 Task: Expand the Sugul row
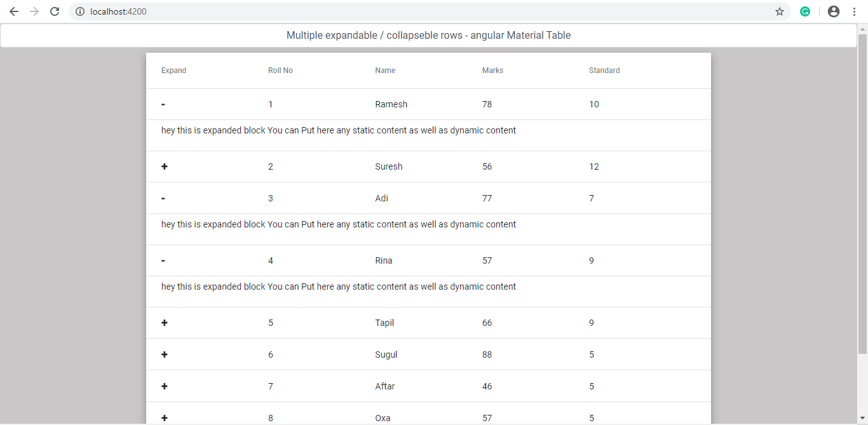coord(164,354)
